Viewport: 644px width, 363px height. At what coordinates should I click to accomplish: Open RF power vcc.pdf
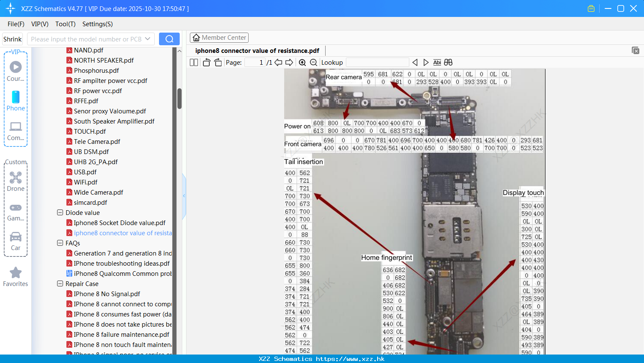pyautogui.click(x=98, y=91)
